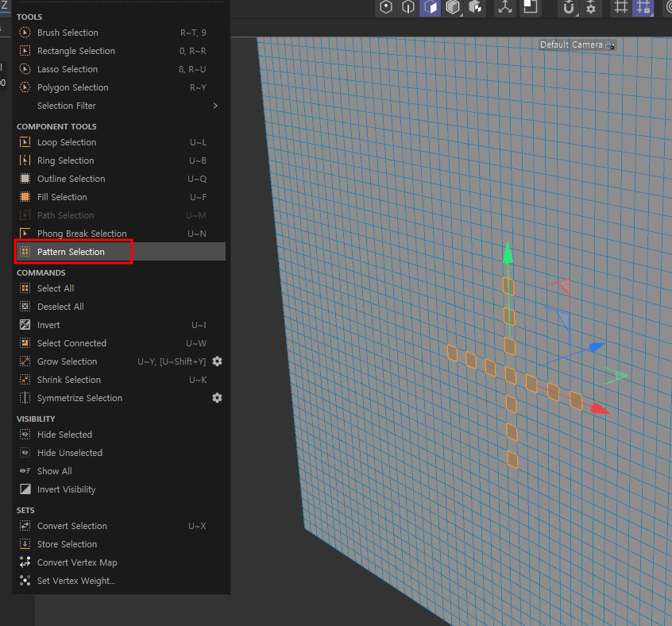
Task: Activate Ring Selection
Action: click(122, 160)
